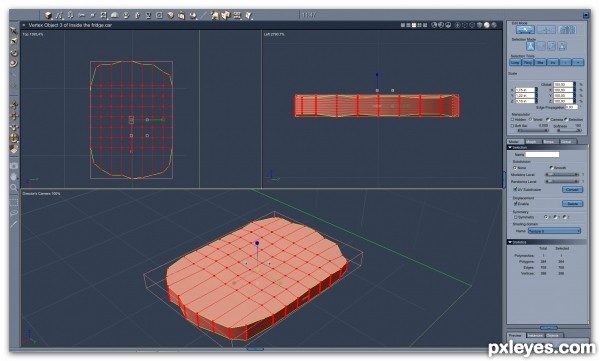Choose the first Edit Mode icon button
Image resolution: width=600 pixels, height=361 pixels.
[525, 29]
